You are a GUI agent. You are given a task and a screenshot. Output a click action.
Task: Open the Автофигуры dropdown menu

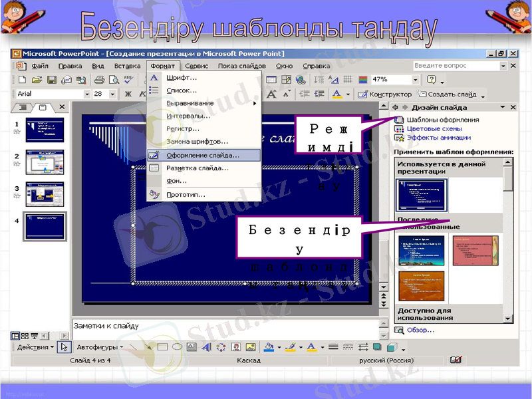(100, 346)
